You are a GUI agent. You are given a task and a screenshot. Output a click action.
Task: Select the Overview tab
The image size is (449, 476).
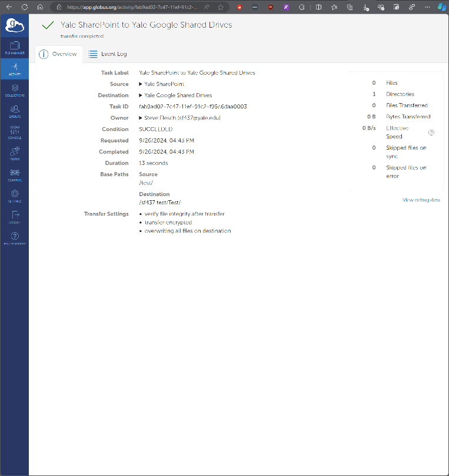[x=58, y=54]
